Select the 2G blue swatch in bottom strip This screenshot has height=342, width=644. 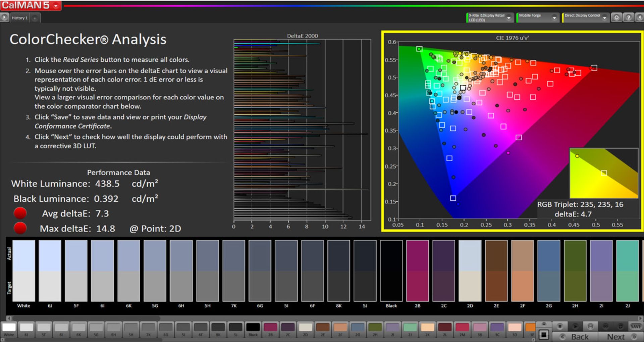pyautogui.click(x=358, y=329)
